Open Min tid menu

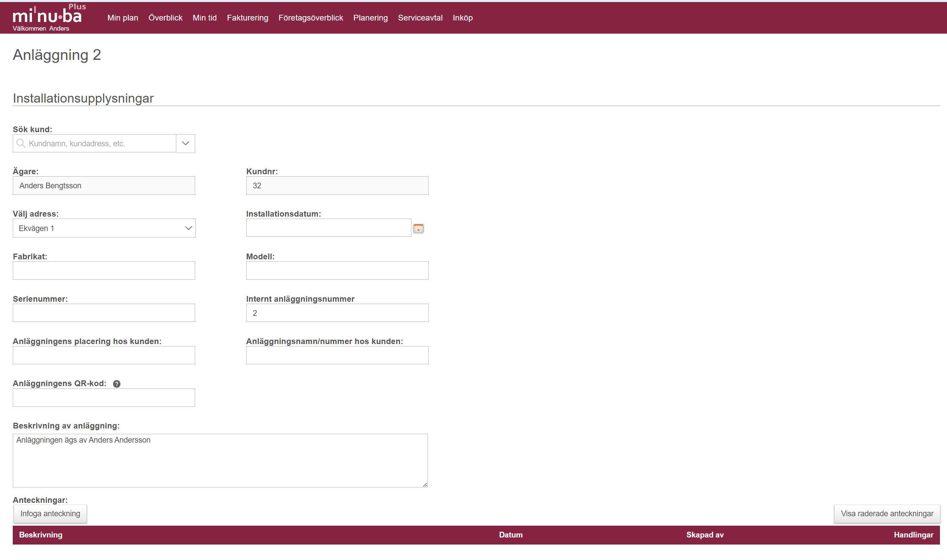(x=205, y=18)
